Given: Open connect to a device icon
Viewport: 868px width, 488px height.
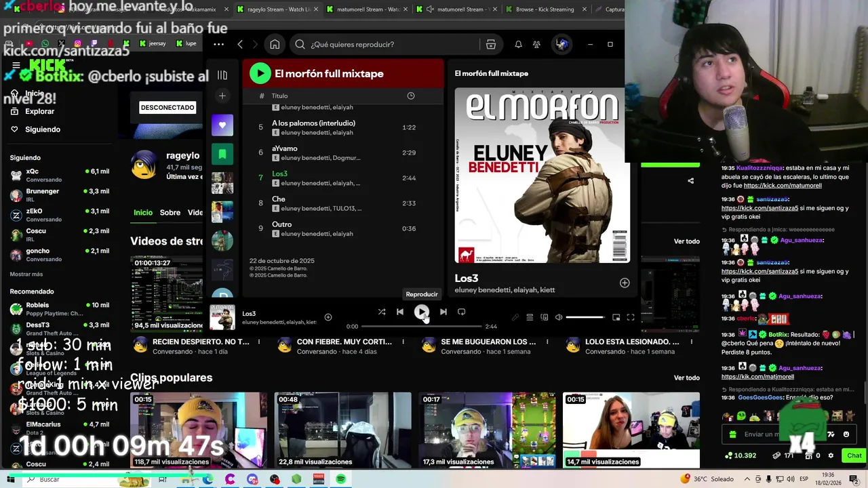Looking at the screenshot, I should click(544, 317).
